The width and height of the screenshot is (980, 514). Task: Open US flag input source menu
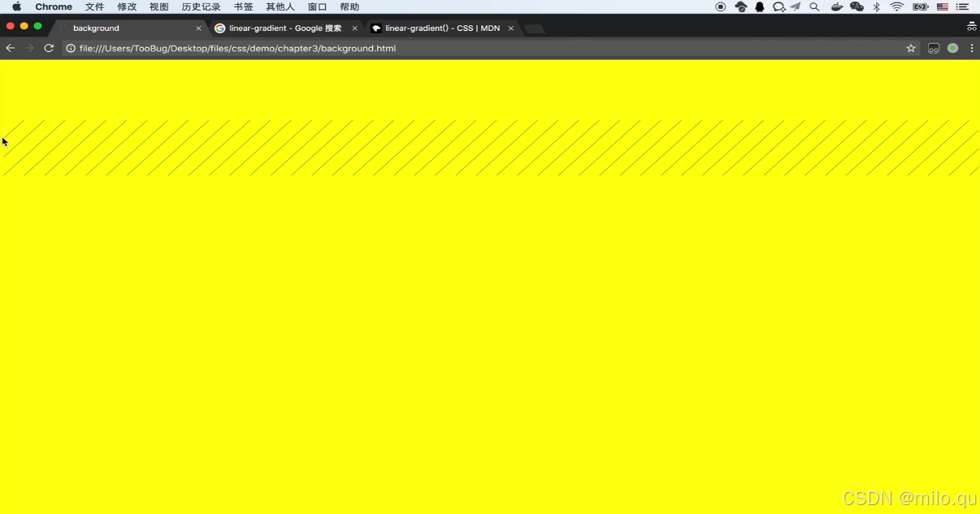click(943, 6)
